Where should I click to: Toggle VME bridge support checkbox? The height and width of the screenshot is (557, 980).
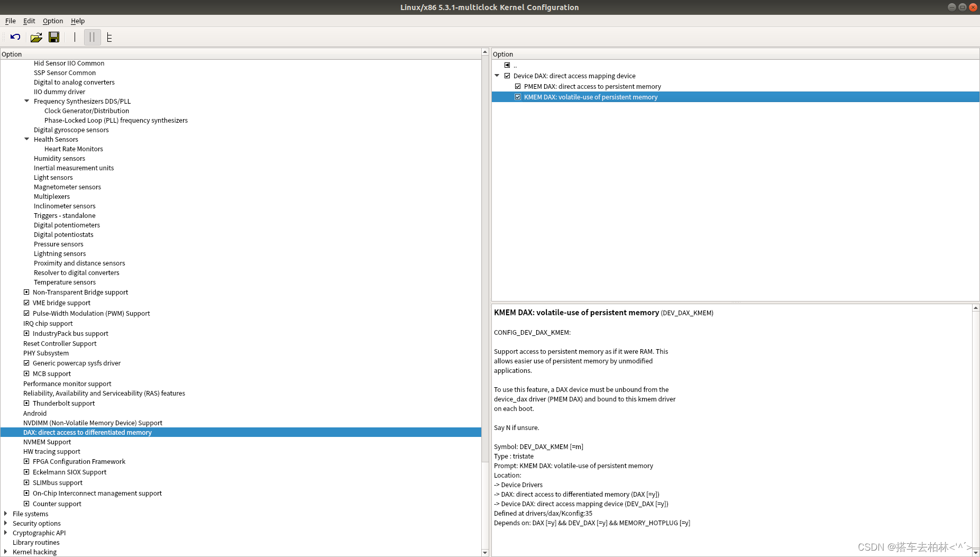click(26, 303)
